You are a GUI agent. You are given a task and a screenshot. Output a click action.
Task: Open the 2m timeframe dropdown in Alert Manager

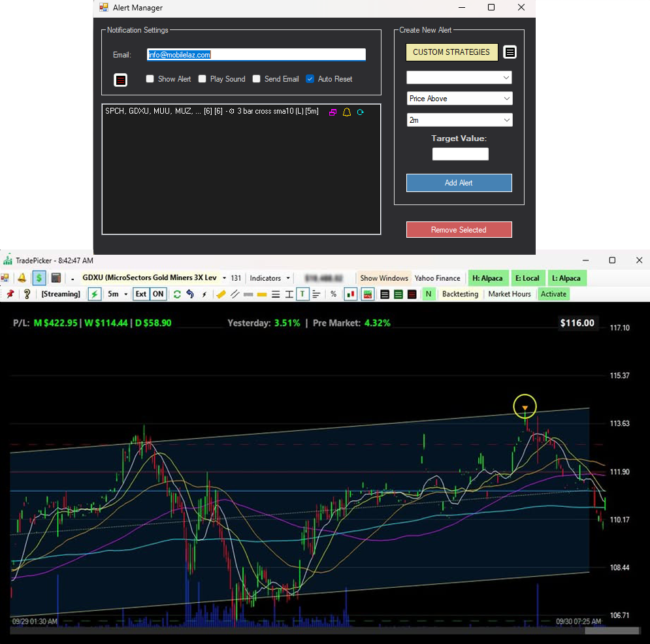tap(459, 120)
